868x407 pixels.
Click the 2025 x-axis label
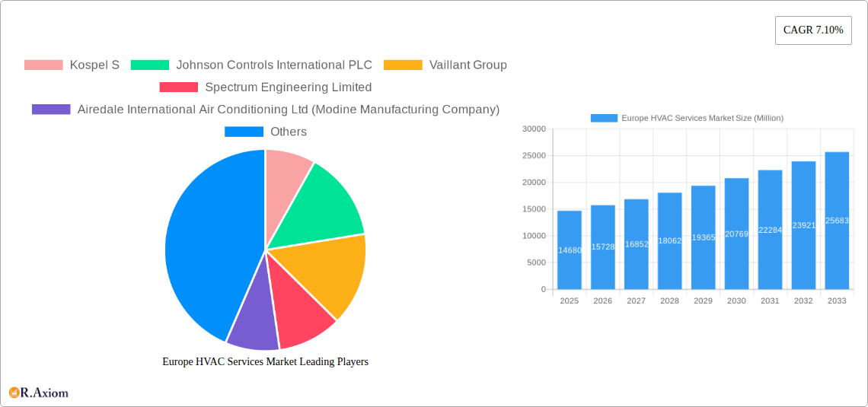(x=570, y=300)
